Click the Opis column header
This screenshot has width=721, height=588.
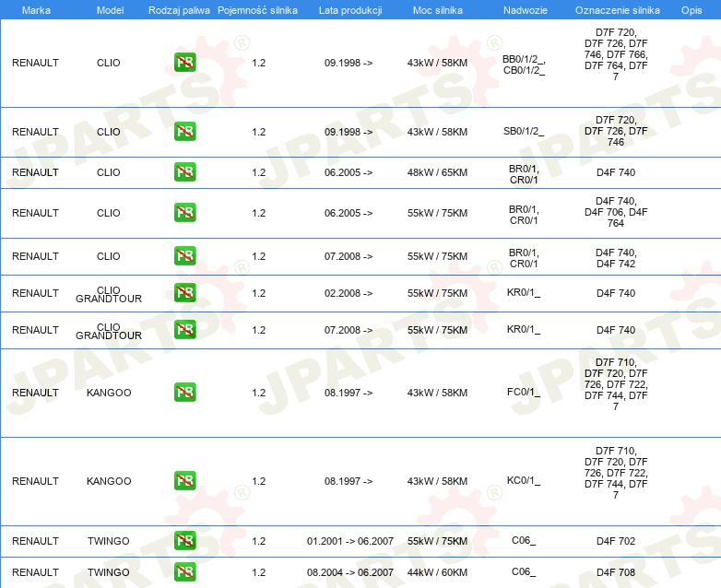click(691, 10)
